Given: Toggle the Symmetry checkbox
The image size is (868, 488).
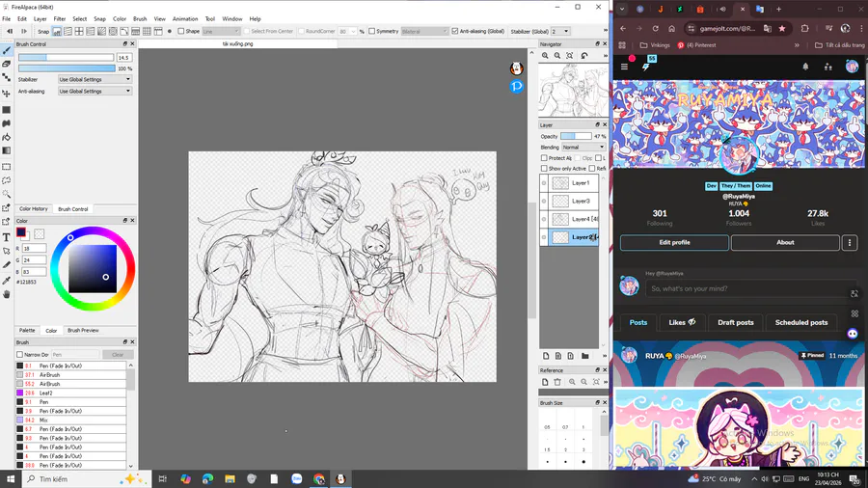Looking at the screenshot, I should pyautogui.click(x=372, y=32).
